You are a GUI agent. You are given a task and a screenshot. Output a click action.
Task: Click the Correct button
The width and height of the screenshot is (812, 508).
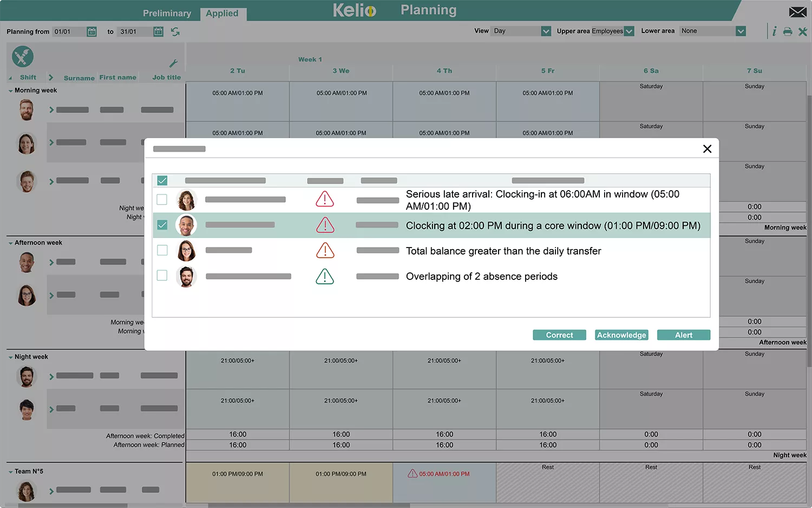(x=559, y=335)
